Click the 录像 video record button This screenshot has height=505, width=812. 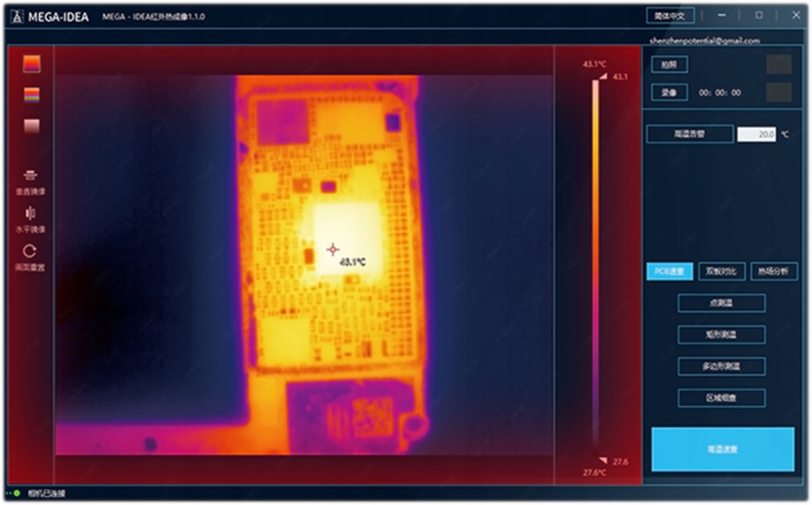point(669,93)
